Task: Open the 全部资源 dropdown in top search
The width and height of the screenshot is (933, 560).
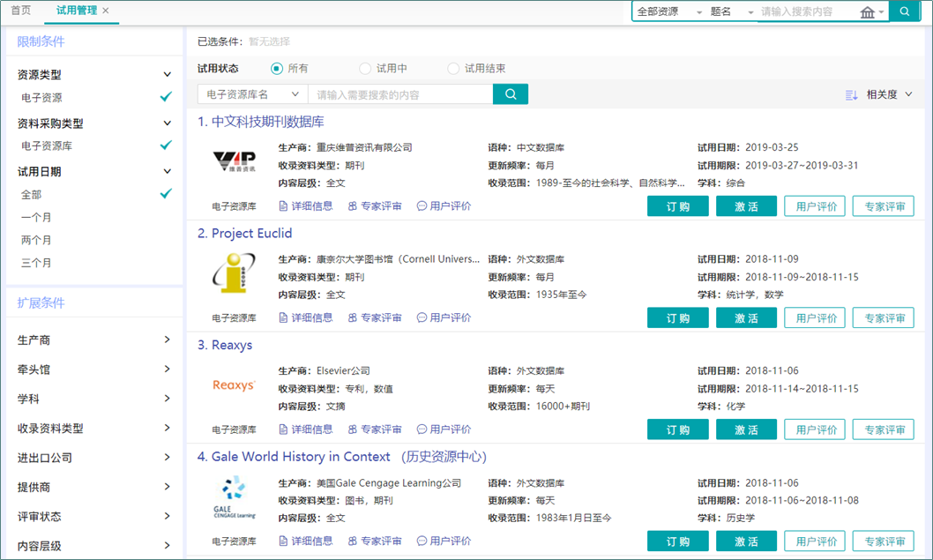Action: pos(669,11)
